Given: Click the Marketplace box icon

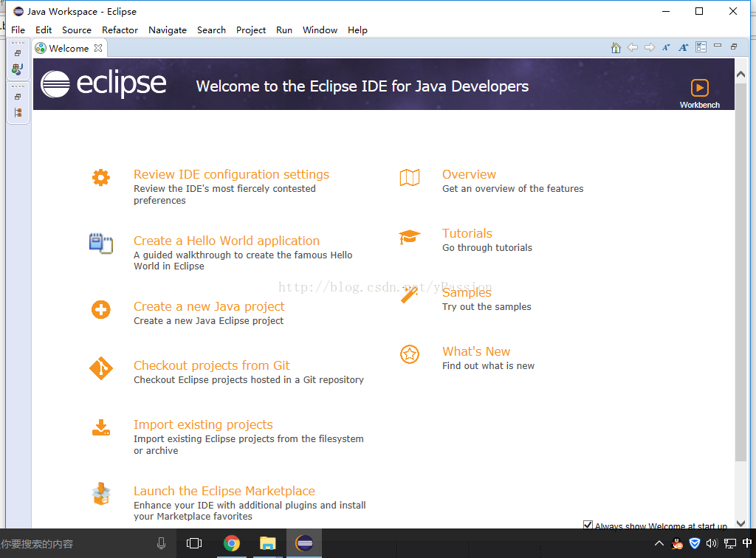Looking at the screenshot, I should point(100,494).
